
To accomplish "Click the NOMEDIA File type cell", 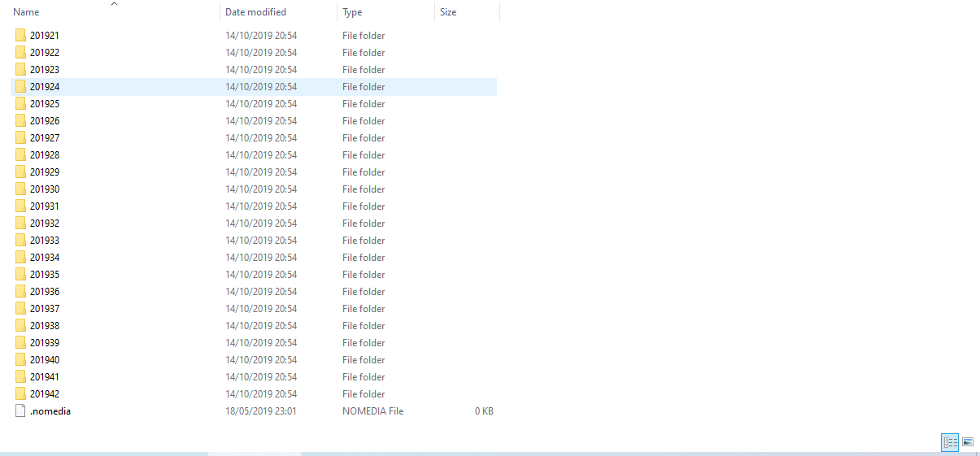I will coord(373,411).
